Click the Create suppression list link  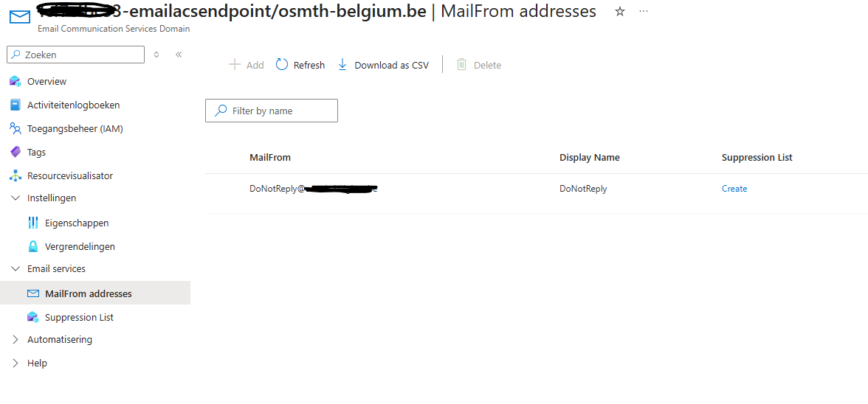pyautogui.click(x=734, y=189)
